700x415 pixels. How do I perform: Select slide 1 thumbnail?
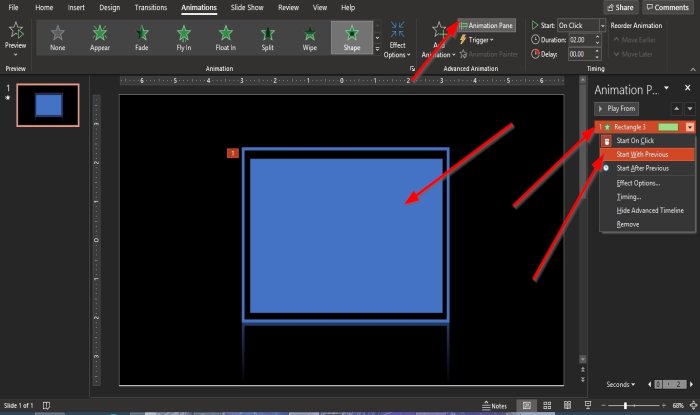coord(48,105)
